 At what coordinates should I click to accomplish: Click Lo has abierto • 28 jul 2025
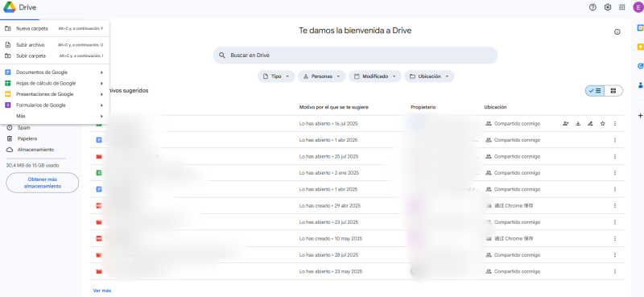[x=328, y=255]
